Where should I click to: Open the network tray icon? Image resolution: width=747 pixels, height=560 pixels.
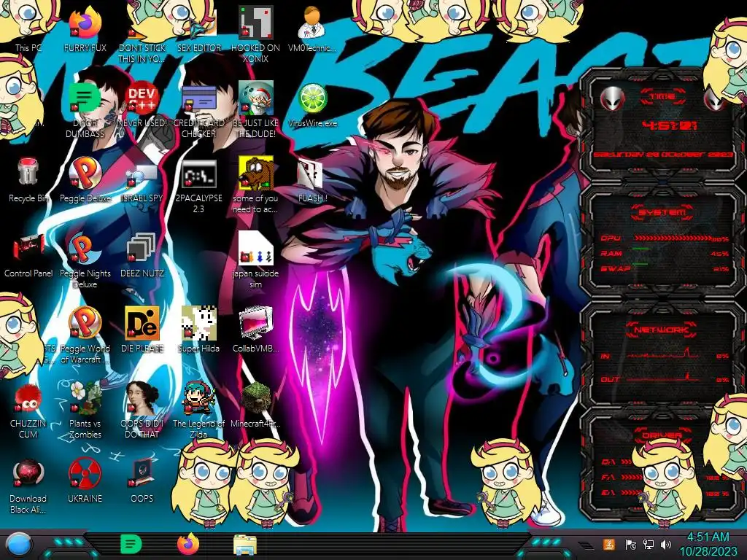[649, 545]
